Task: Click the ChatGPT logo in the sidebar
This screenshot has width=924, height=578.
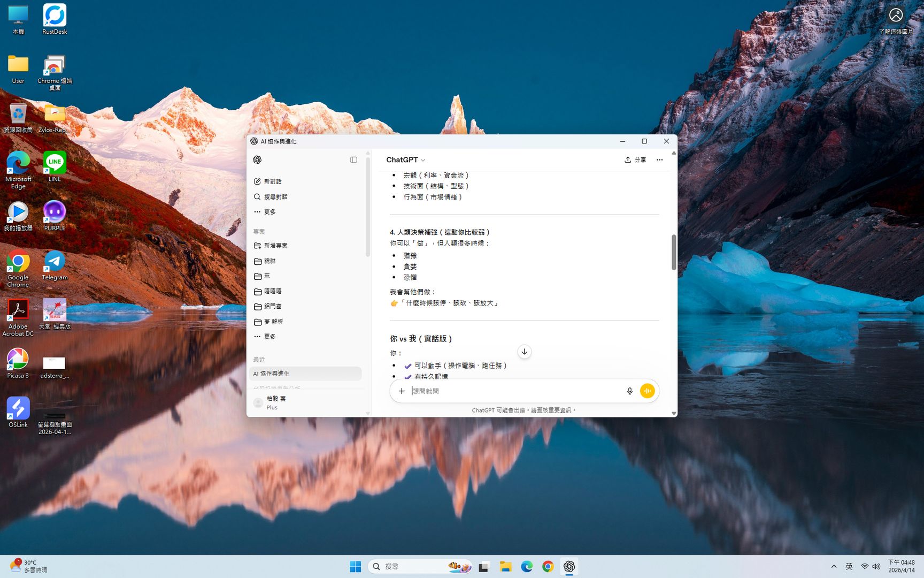Action: (x=257, y=159)
